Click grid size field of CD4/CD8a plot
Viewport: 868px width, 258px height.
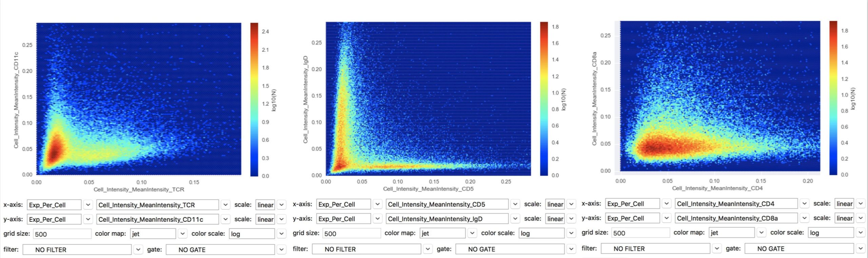[641, 233]
